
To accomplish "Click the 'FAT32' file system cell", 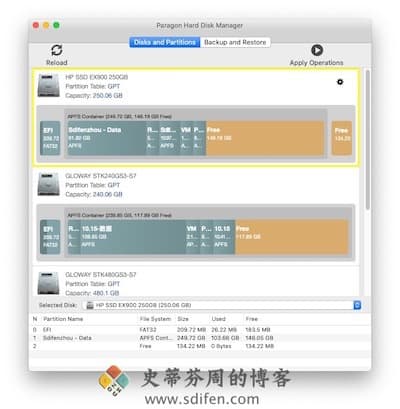I will (148, 330).
